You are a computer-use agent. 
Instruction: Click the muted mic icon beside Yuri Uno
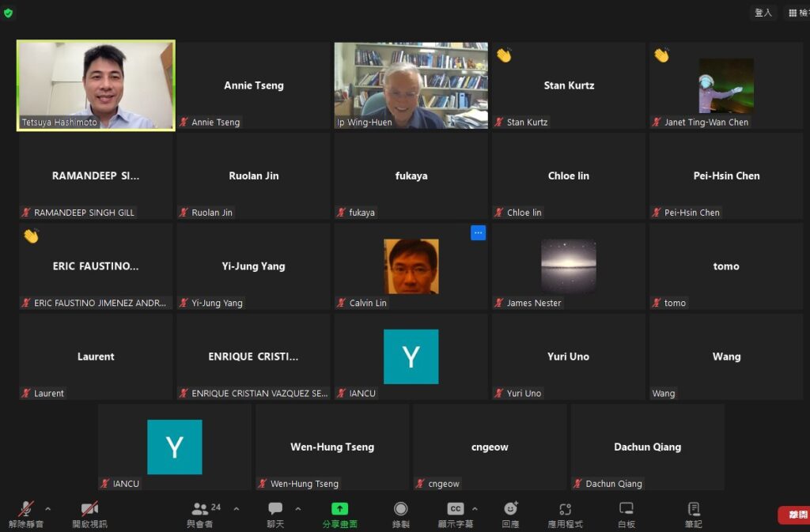(x=498, y=393)
